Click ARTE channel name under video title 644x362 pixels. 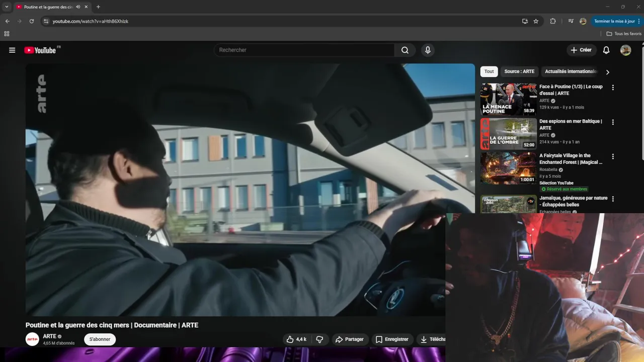[x=49, y=336]
